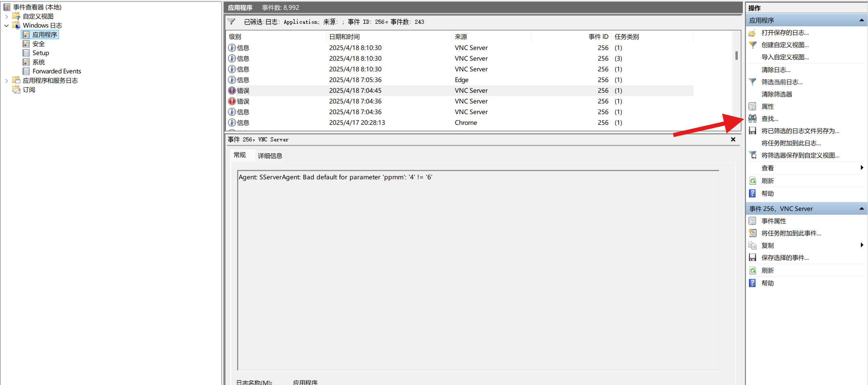This screenshot has height=385, width=868.
Task: Click the 订阅 icon in tree
Action: 16,90
